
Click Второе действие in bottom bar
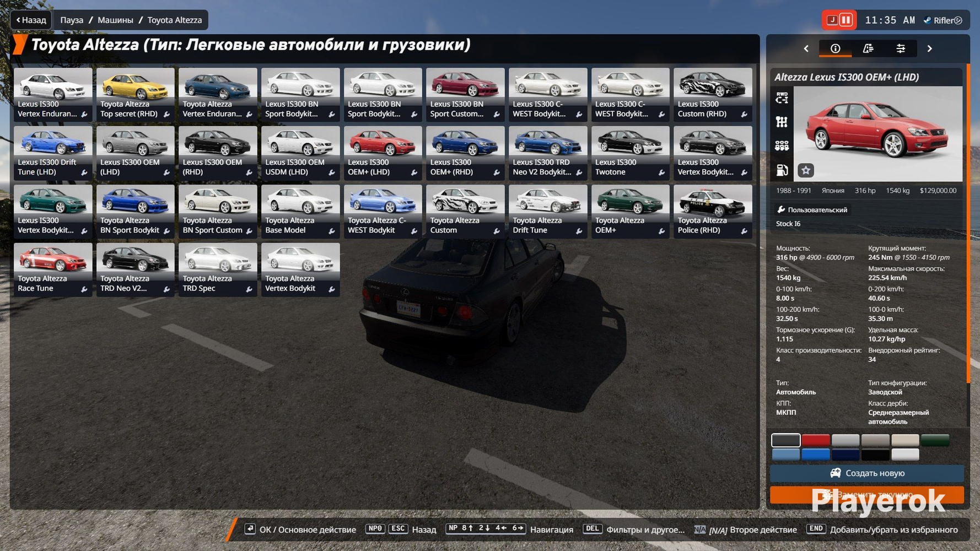click(763, 530)
